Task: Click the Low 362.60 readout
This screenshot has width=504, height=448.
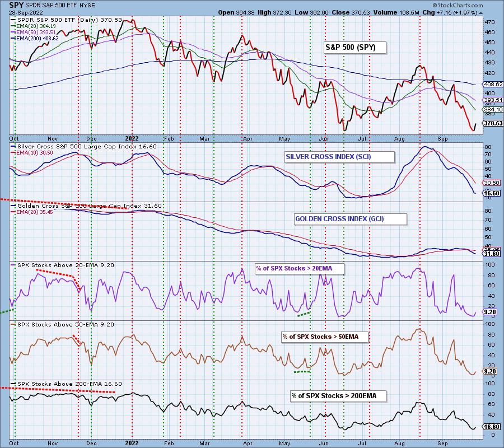Action: [x=311, y=12]
